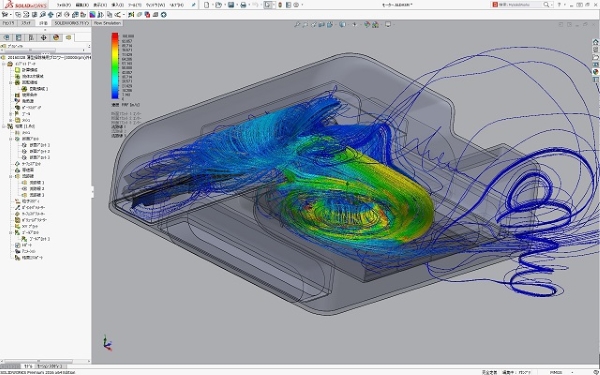Click the Print icon in top toolbar
The image size is (600, 375).
click(x=243, y=5)
